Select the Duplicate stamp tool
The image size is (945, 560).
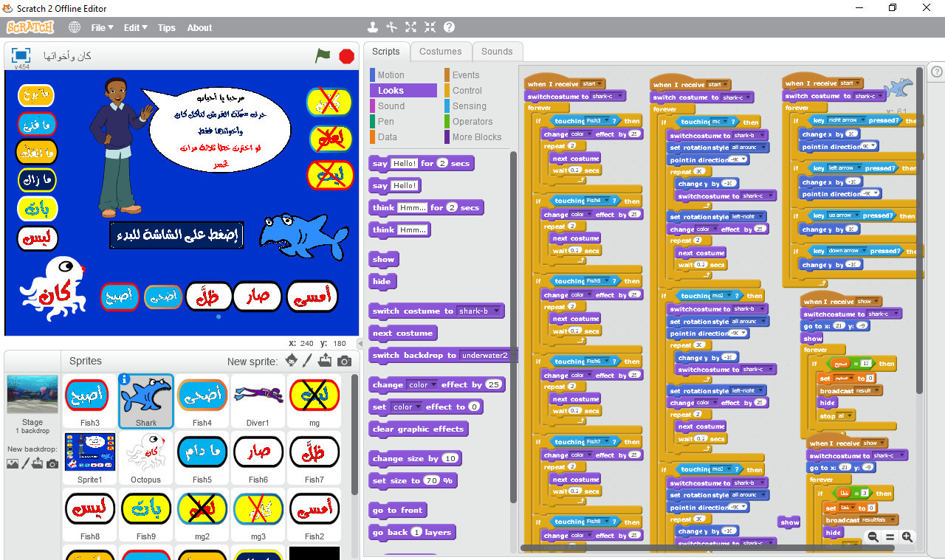click(x=373, y=27)
